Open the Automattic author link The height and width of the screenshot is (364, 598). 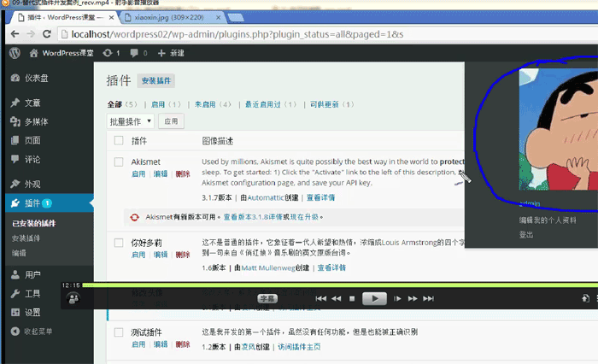[x=266, y=197]
